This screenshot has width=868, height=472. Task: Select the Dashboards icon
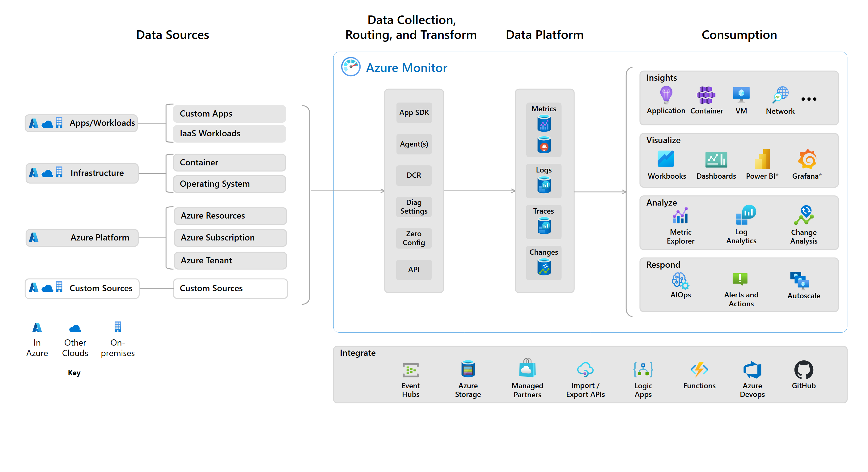click(716, 159)
